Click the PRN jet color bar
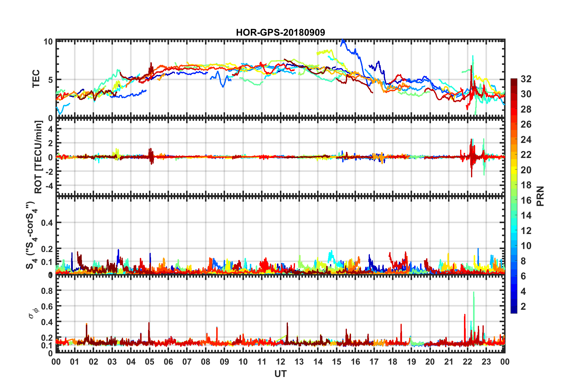 pos(514,196)
